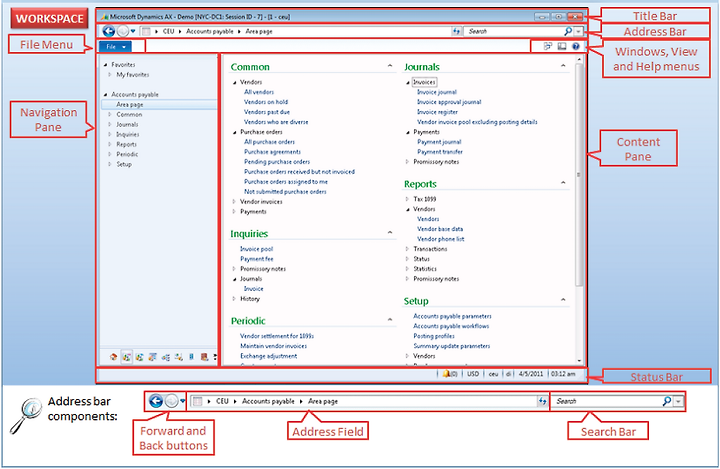Collapse the Journals section using its heading chevron
This screenshot has width=720, height=469.
[x=563, y=66]
